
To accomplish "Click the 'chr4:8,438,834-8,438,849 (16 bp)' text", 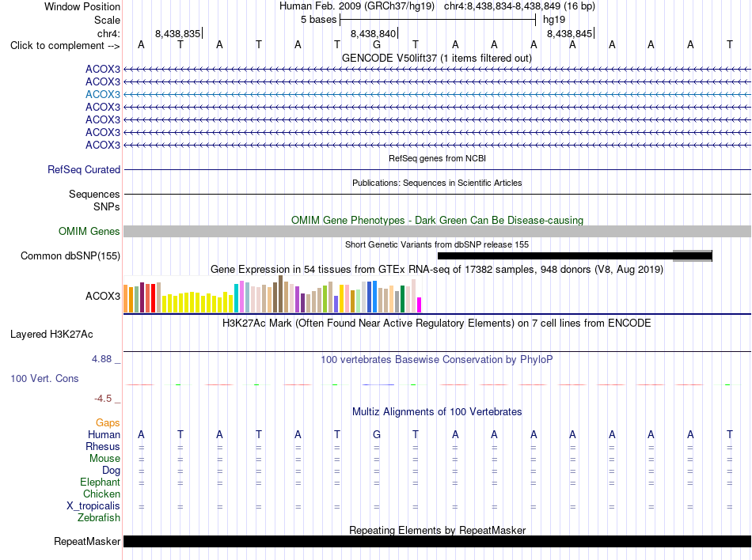I will tap(519, 6).
